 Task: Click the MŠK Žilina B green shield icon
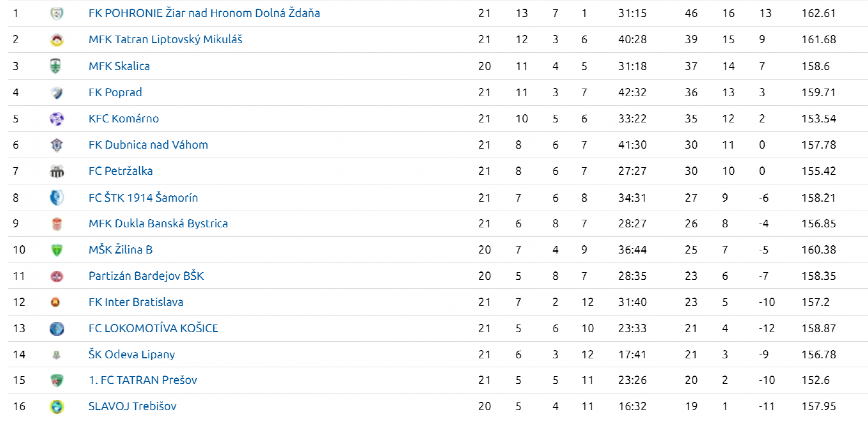pyautogui.click(x=57, y=250)
